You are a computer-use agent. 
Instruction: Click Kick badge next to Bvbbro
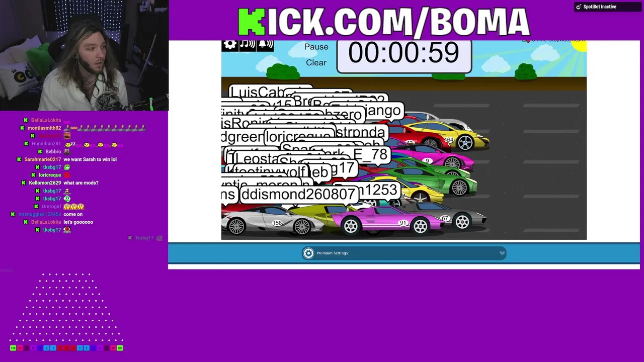[40, 151]
